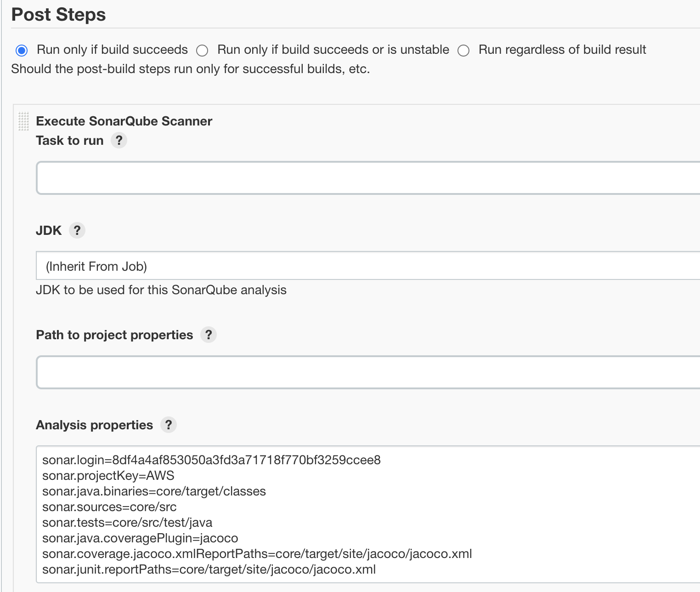Select Run regardless of build result
Image resolution: width=700 pixels, height=592 pixels.
463,50
